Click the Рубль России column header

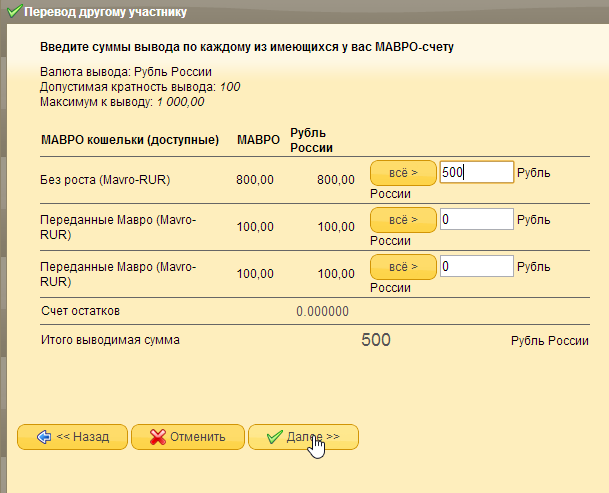(311, 140)
